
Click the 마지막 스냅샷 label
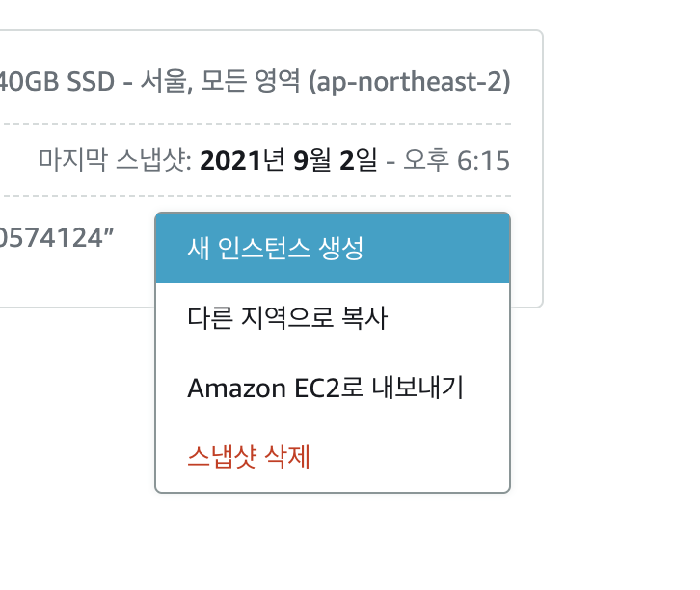tap(115, 160)
